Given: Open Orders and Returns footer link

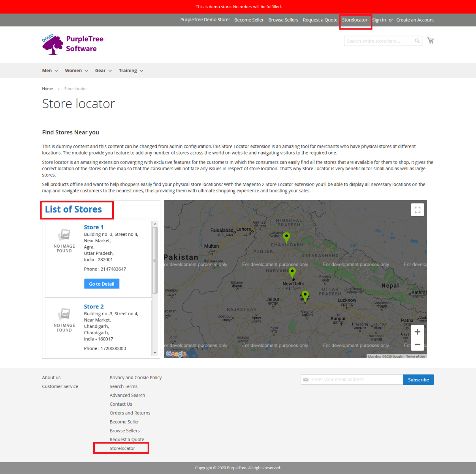Looking at the screenshot, I should pyautogui.click(x=130, y=413).
